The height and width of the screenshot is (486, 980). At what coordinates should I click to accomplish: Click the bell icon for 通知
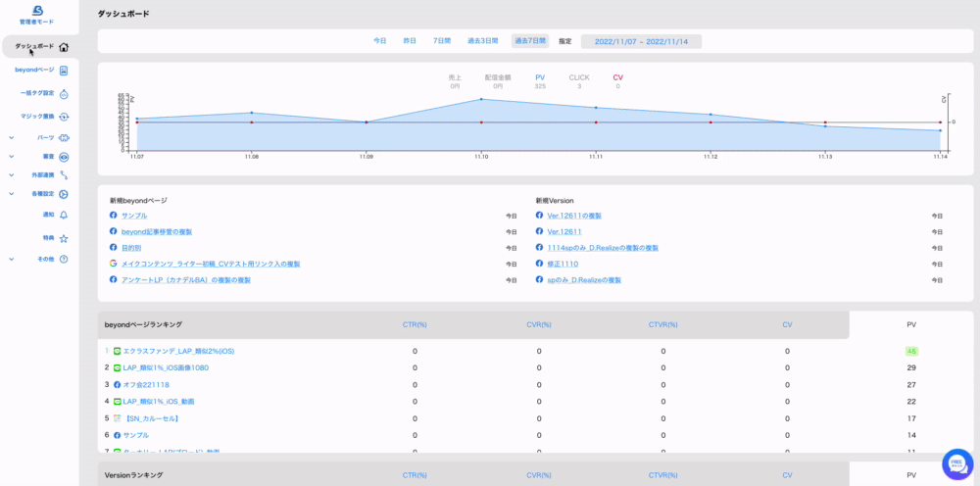(64, 215)
